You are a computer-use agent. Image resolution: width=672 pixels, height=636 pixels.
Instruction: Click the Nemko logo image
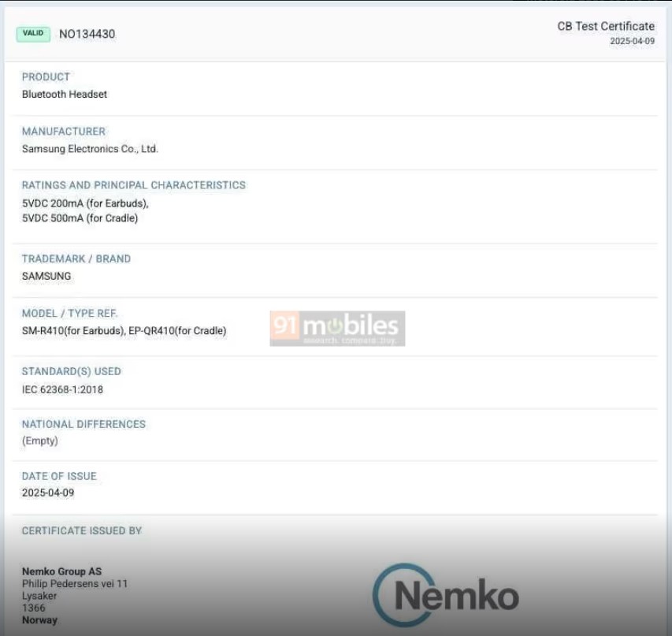coord(446,595)
